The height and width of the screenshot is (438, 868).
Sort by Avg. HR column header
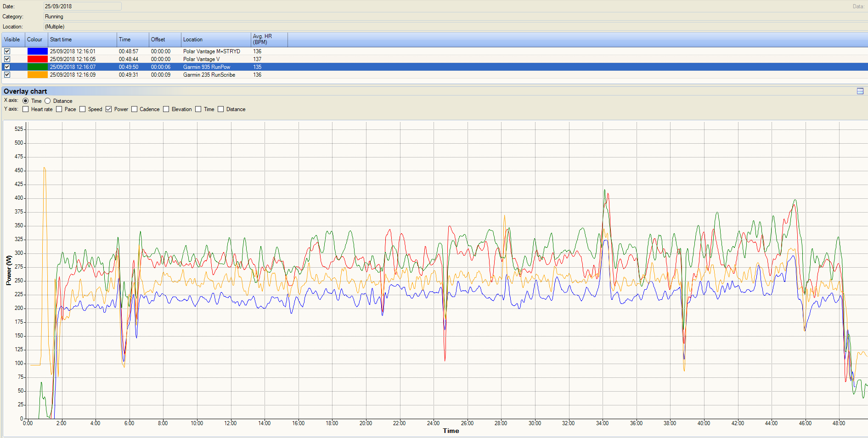coord(269,39)
